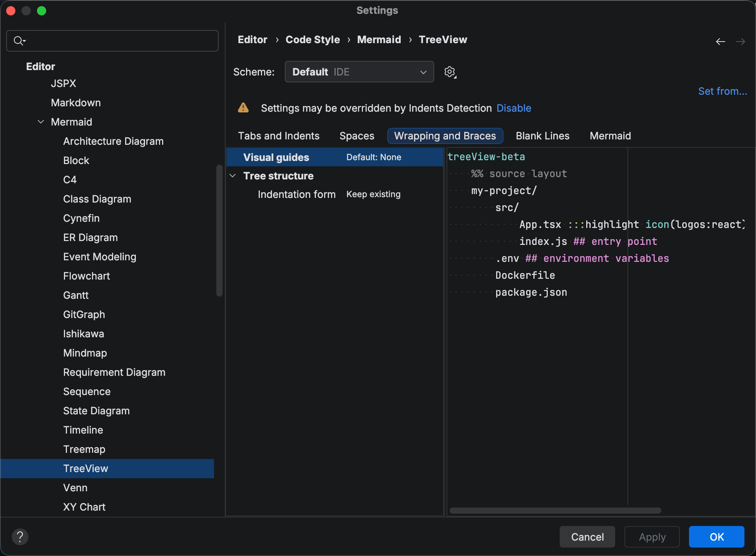This screenshot has height=556, width=756.
Task: Click the sidebar vertical scrollbar
Action: click(x=219, y=231)
